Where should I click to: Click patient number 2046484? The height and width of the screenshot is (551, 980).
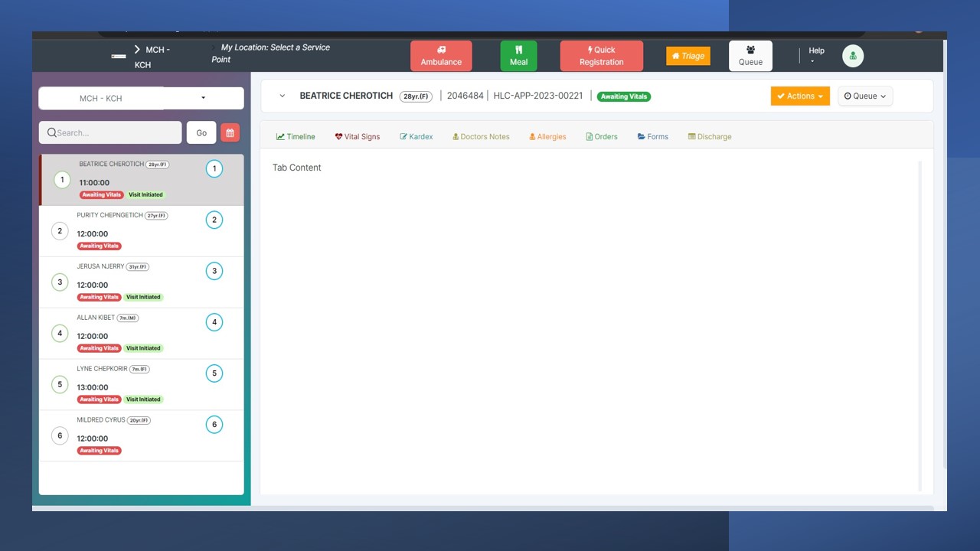pos(465,96)
